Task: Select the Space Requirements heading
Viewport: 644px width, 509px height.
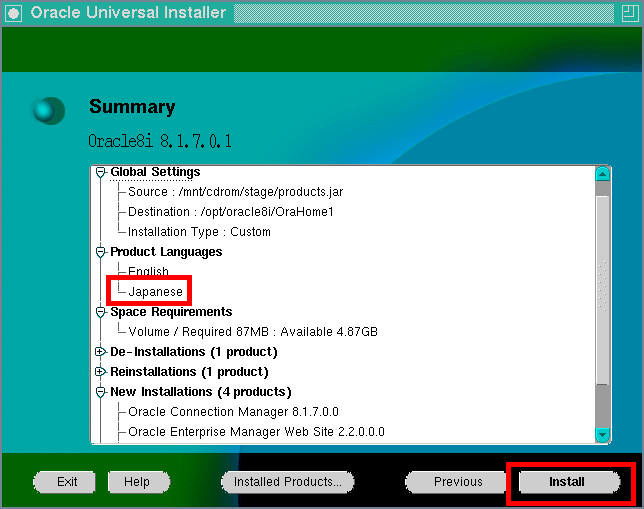Action: coord(171,312)
